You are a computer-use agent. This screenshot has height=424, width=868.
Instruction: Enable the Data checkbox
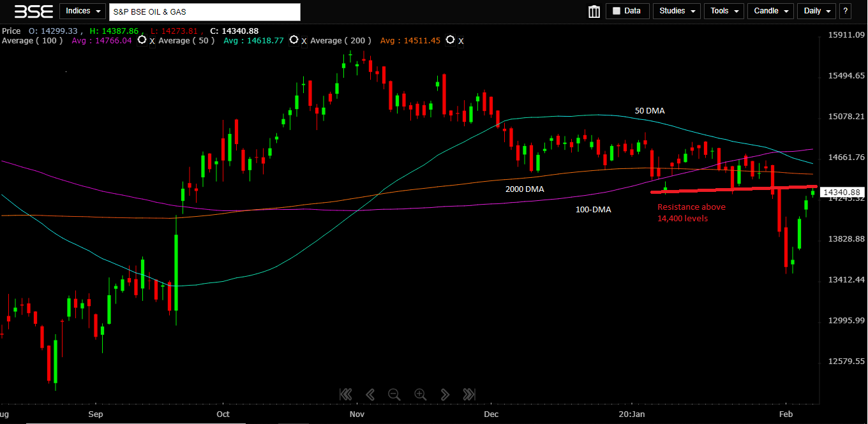(617, 11)
